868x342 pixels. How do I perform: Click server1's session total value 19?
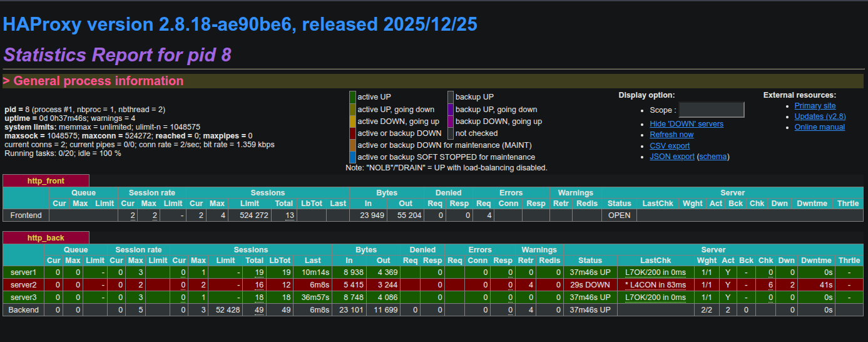click(258, 272)
